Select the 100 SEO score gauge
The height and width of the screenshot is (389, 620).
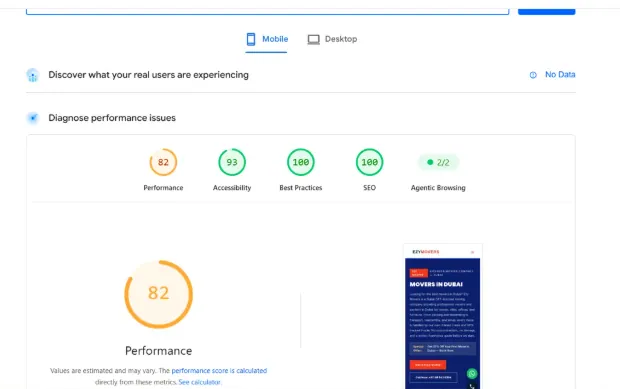(370, 162)
